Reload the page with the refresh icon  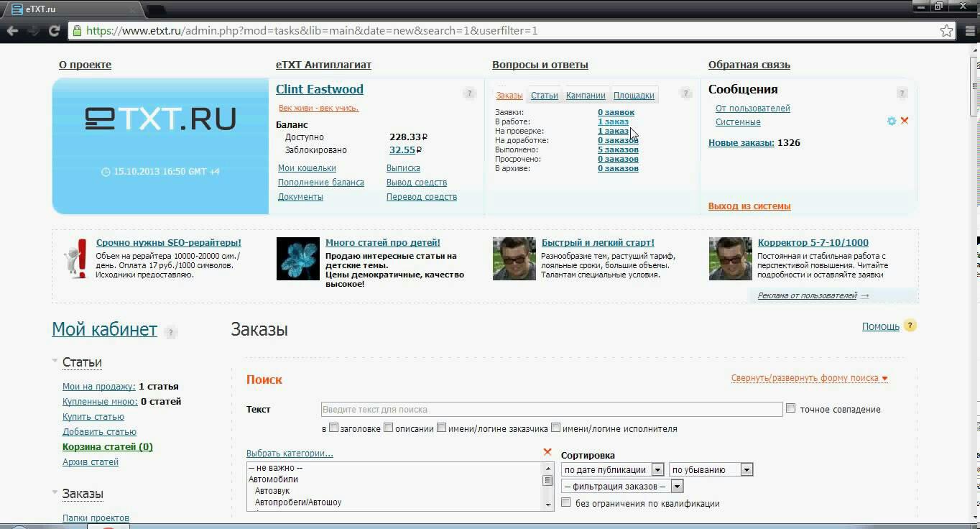54,31
